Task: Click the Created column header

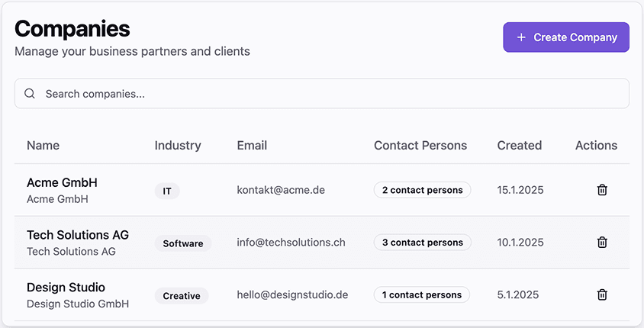Action: (520, 145)
